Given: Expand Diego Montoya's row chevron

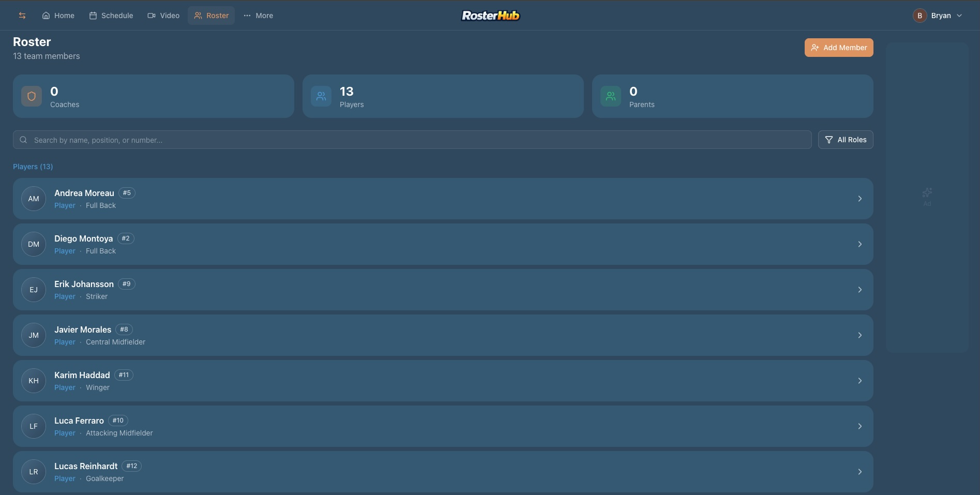Looking at the screenshot, I should pos(860,244).
